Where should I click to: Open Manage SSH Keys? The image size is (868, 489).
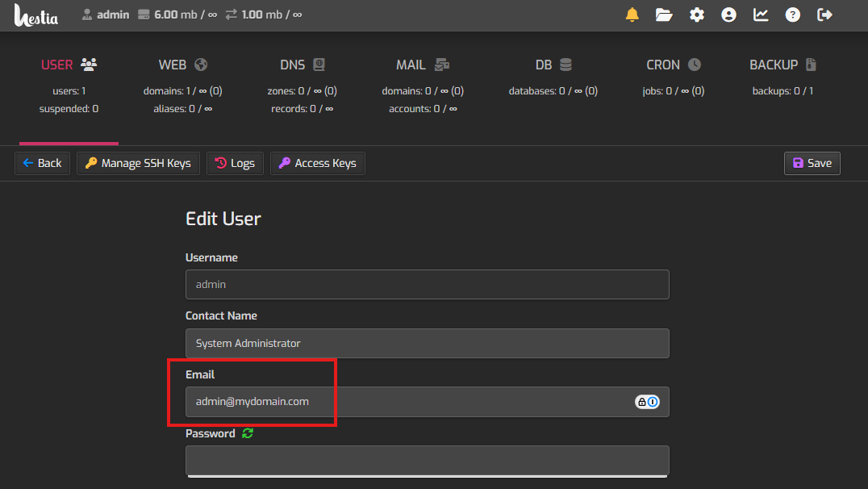(138, 163)
